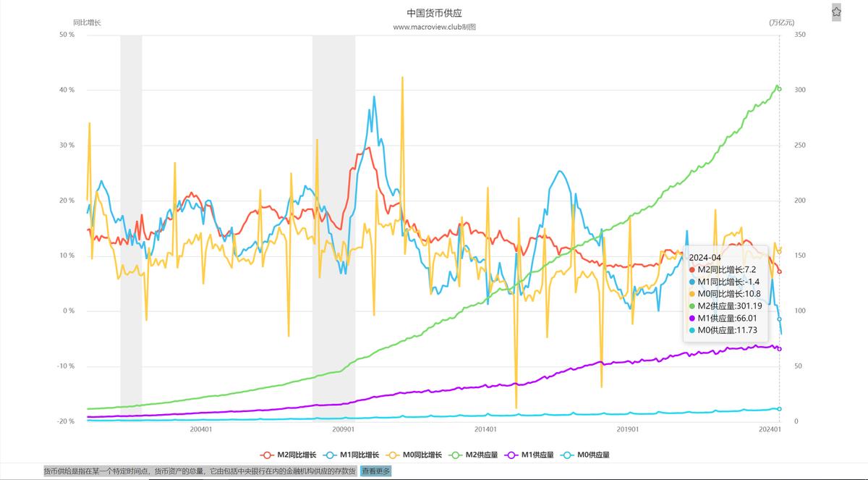This screenshot has height=480, width=868.
Task: Click the star favorite icon
Action: [836, 12]
